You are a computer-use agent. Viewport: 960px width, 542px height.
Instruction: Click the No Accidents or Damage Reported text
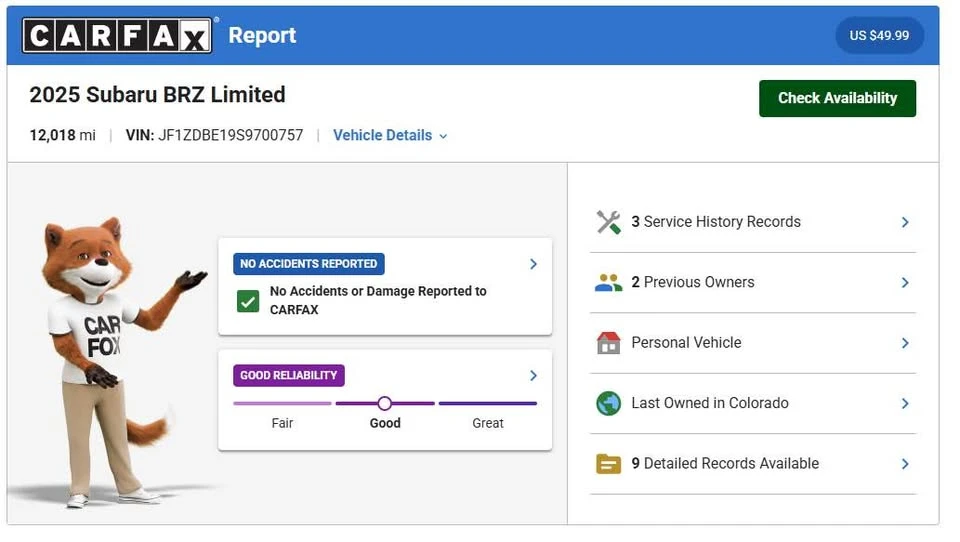tap(378, 301)
